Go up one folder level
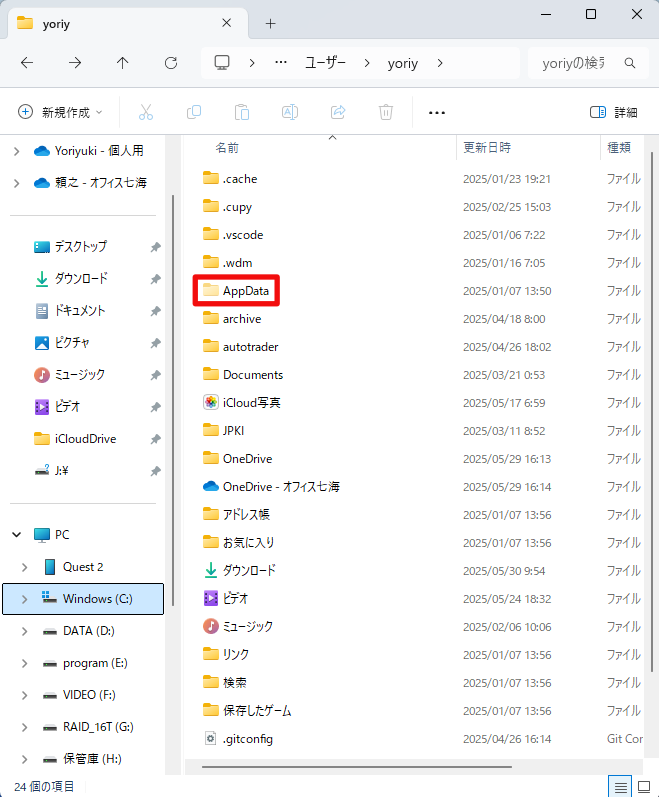This screenshot has width=659, height=797. point(123,62)
